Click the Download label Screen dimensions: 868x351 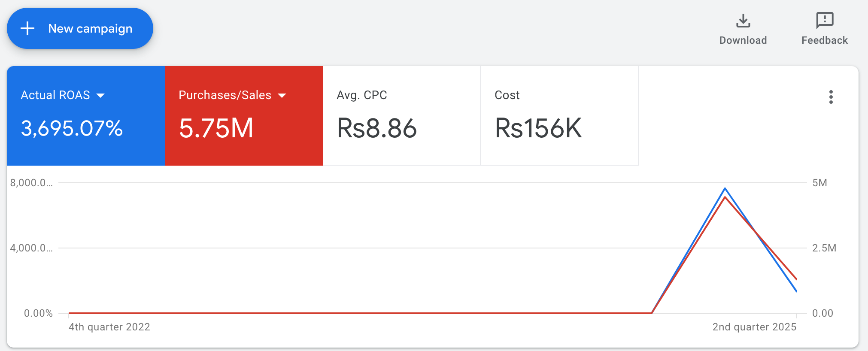[x=743, y=40]
